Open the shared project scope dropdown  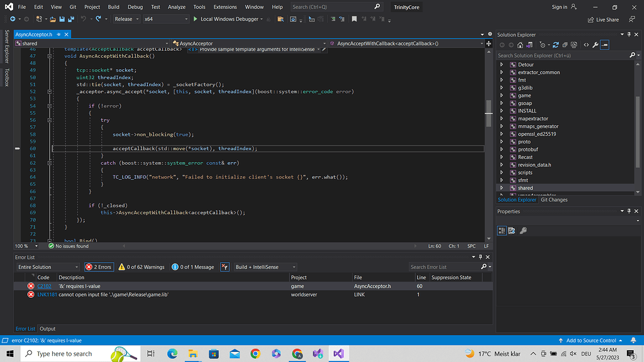click(x=92, y=43)
